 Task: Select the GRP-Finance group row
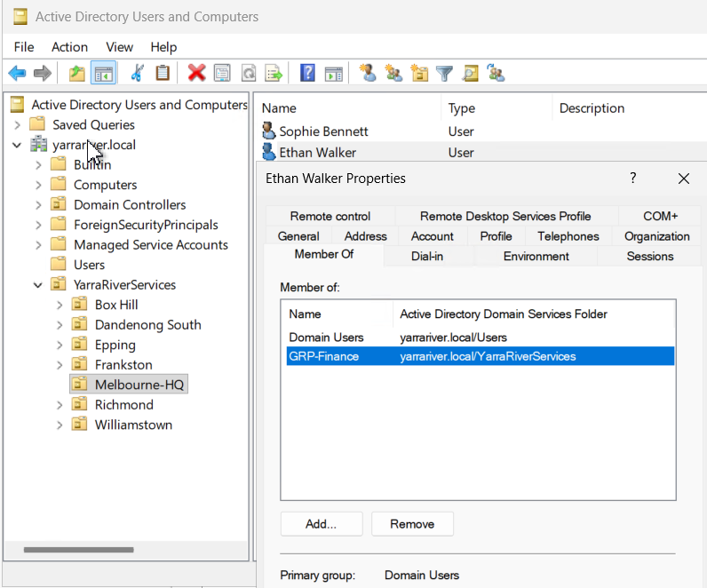(481, 356)
